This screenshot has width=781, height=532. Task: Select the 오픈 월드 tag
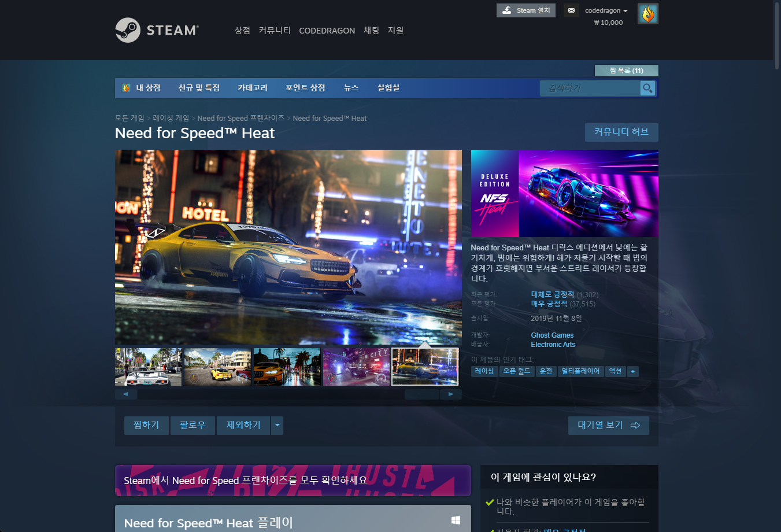(x=516, y=371)
